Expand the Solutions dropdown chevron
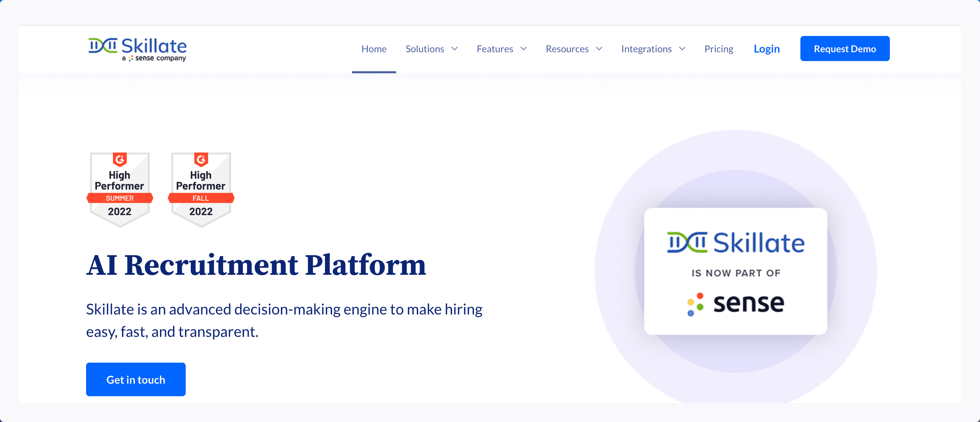 455,49
